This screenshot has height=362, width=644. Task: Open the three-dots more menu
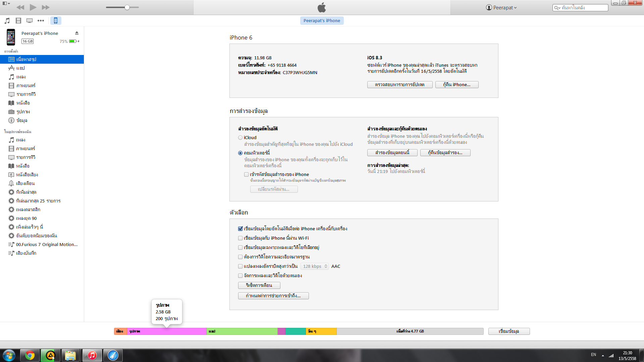[41, 21]
